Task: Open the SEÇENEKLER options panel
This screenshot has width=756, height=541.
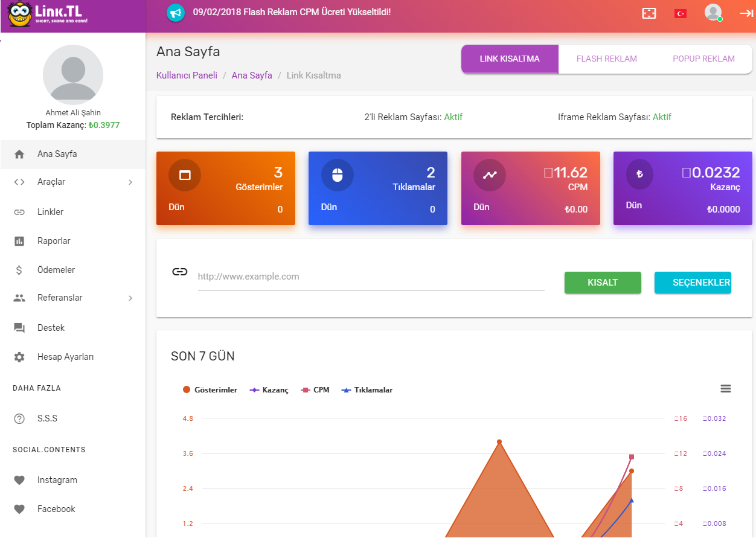Action: (x=693, y=283)
